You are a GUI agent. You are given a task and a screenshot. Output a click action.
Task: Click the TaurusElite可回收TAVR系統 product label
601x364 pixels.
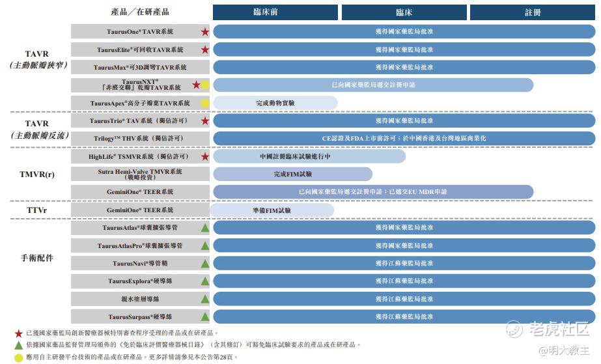click(x=140, y=49)
